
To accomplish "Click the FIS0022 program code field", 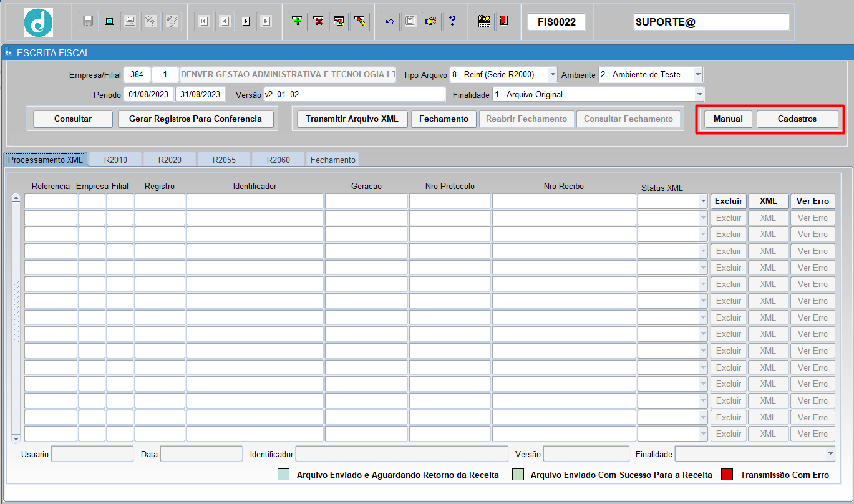I will pyautogui.click(x=557, y=22).
